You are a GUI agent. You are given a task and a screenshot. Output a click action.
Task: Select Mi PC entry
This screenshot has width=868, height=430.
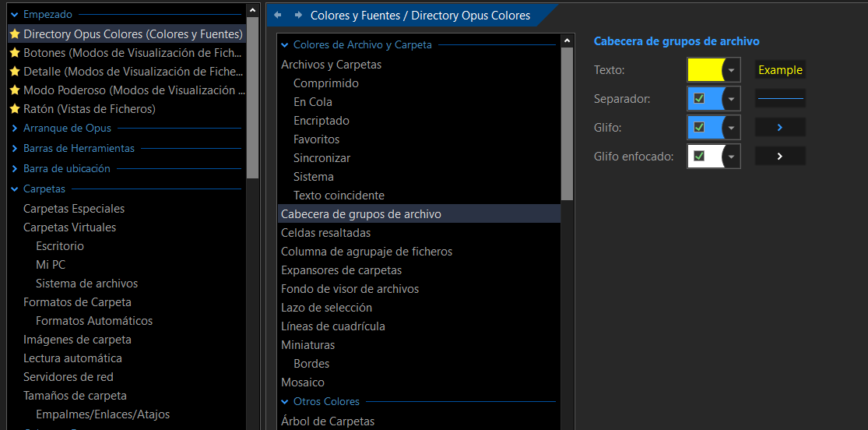(x=51, y=265)
